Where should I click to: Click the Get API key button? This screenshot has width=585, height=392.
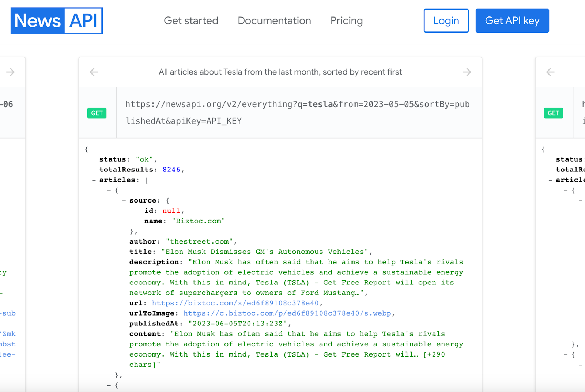(x=512, y=21)
